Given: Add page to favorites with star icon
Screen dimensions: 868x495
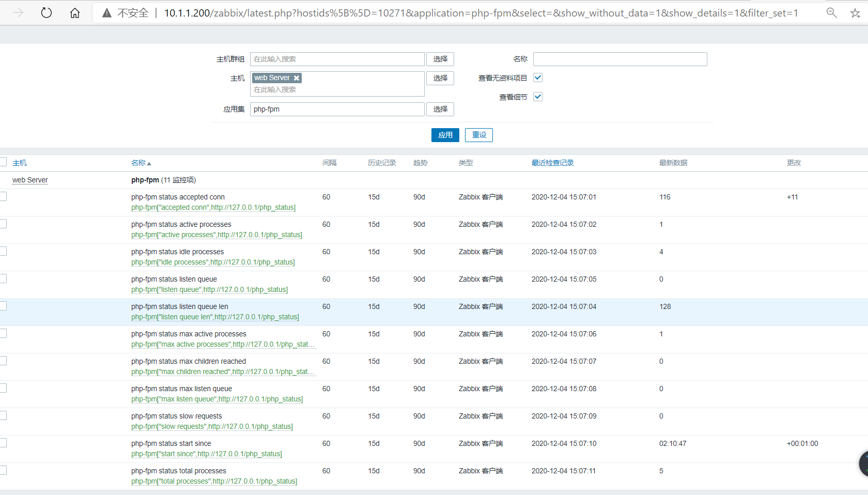Looking at the screenshot, I should click(x=856, y=13).
